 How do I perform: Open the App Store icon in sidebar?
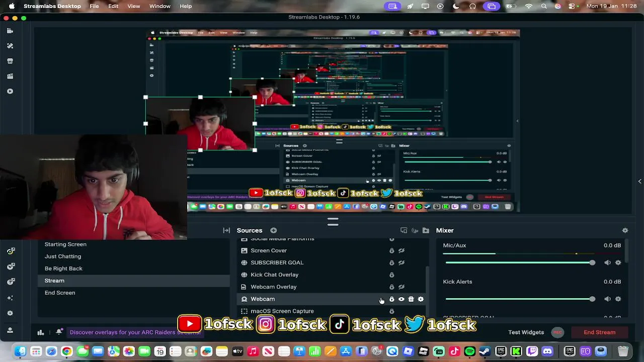(10, 61)
